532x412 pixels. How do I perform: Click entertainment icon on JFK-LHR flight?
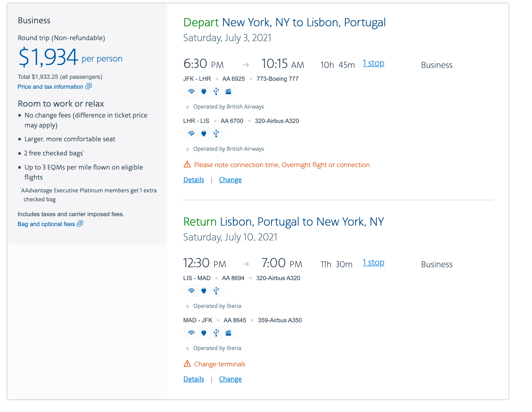coord(228,91)
